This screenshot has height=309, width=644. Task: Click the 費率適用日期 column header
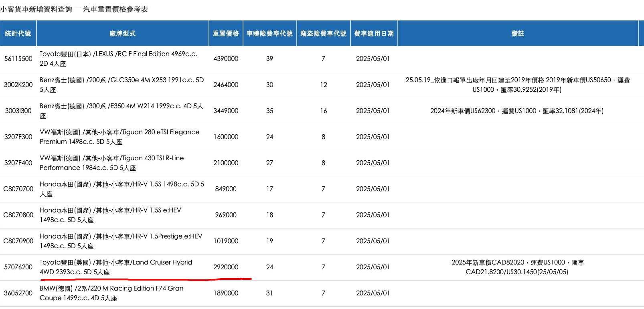pos(374,33)
